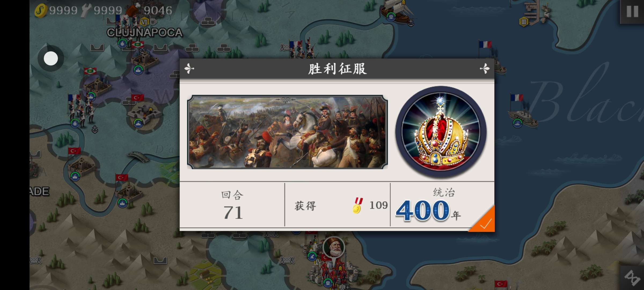Open the battle painting thumbnail
The image size is (644, 290).
click(287, 132)
